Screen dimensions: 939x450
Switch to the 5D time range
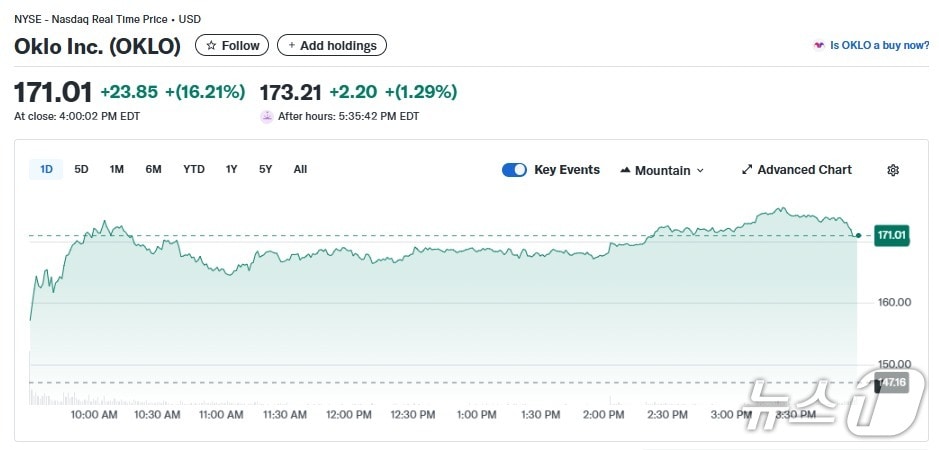point(81,169)
